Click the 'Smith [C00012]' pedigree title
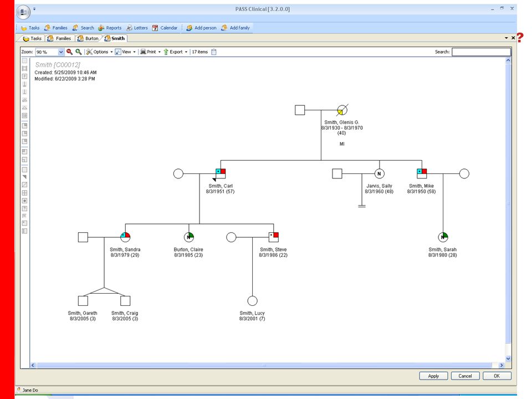Viewport: 532px width, 399px height. click(x=58, y=65)
